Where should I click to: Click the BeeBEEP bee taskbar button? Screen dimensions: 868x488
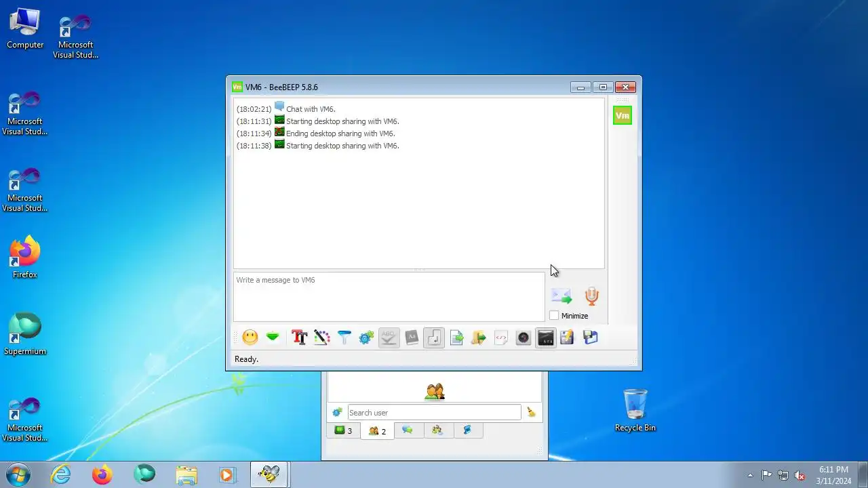click(269, 474)
